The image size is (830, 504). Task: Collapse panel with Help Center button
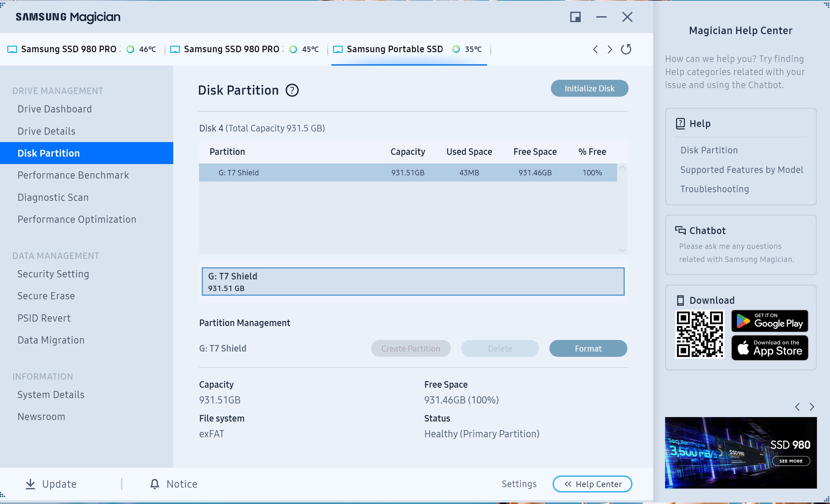point(592,484)
